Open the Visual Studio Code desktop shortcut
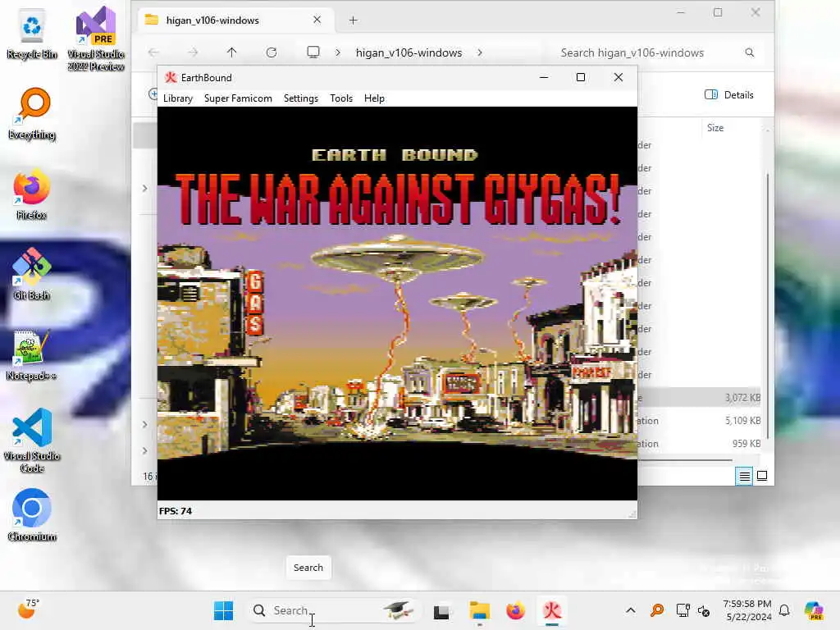The image size is (840, 630). (32, 441)
